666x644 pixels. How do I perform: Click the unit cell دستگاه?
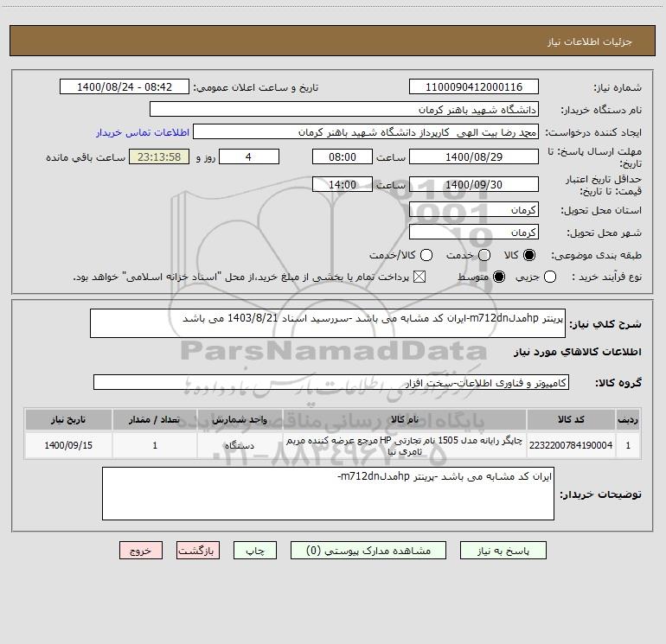tap(240, 445)
